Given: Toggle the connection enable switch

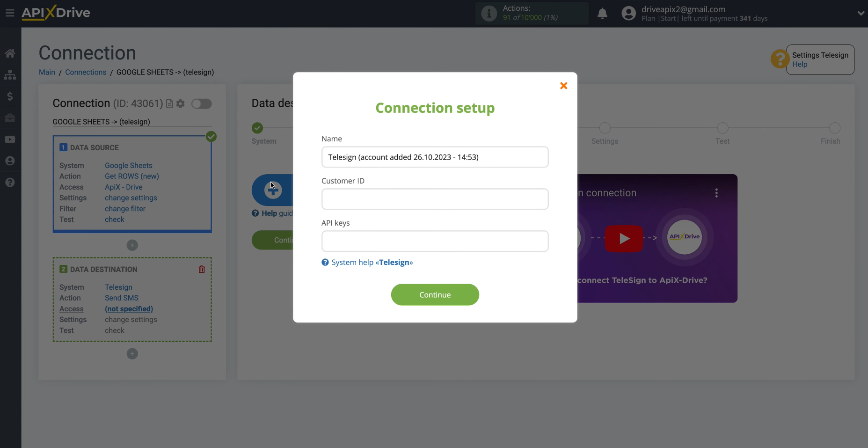Looking at the screenshot, I should (x=202, y=103).
